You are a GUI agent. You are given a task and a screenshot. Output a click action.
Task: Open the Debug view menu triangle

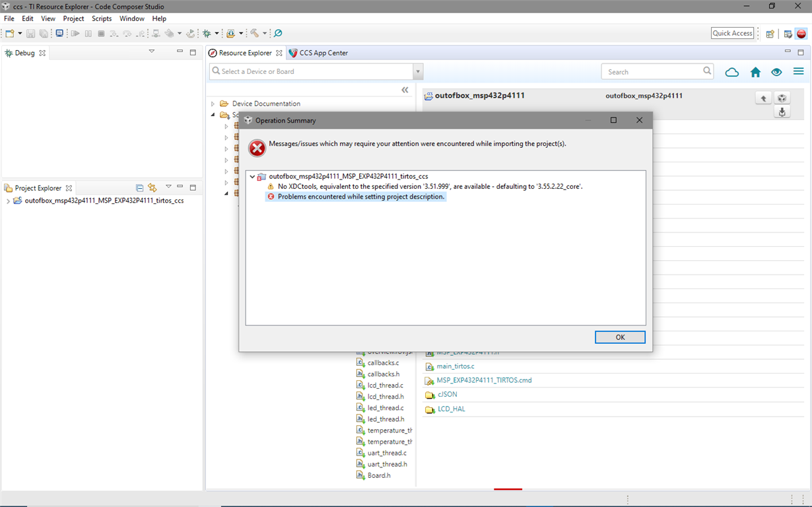151,51
